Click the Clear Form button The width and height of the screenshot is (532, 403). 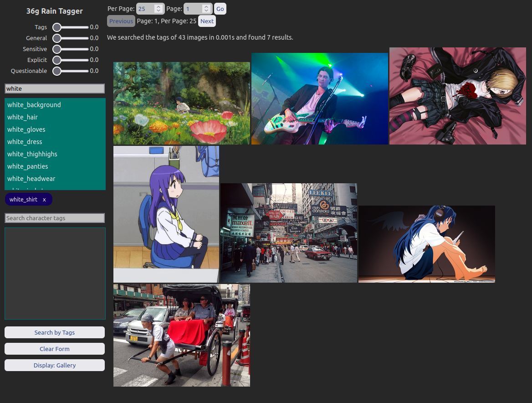point(55,349)
